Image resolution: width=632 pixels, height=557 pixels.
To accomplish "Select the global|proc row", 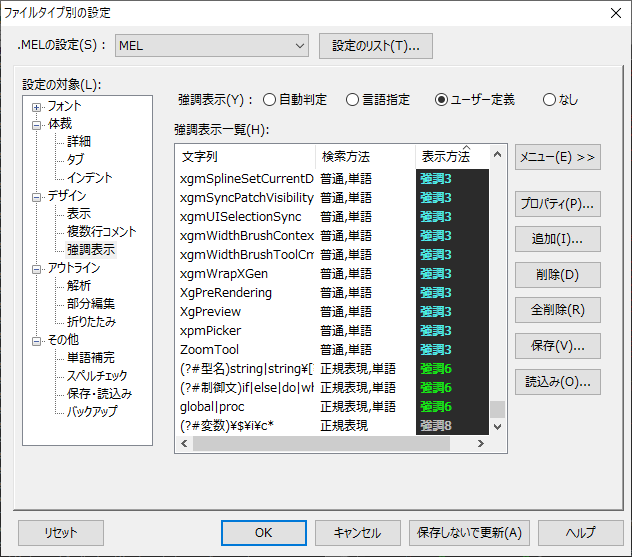I will pos(333,407).
